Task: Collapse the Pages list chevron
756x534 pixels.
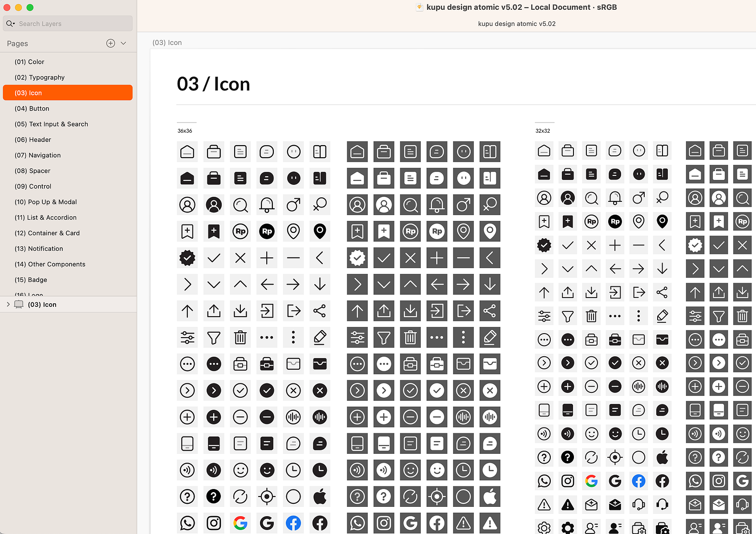Action: pyautogui.click(x=123, y=43)
